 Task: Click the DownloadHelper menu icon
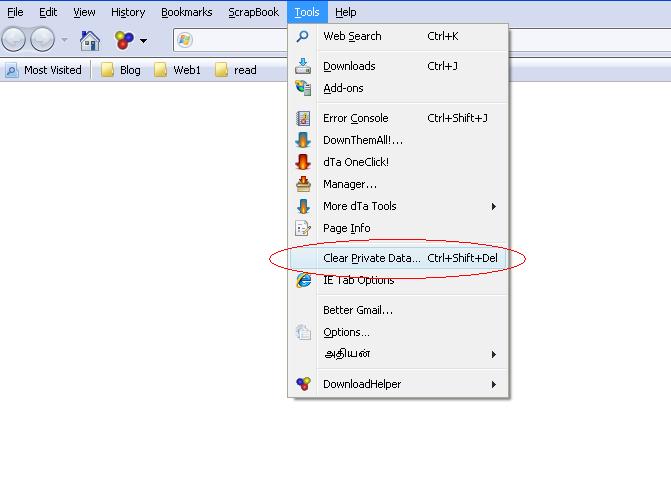point(303,384)
